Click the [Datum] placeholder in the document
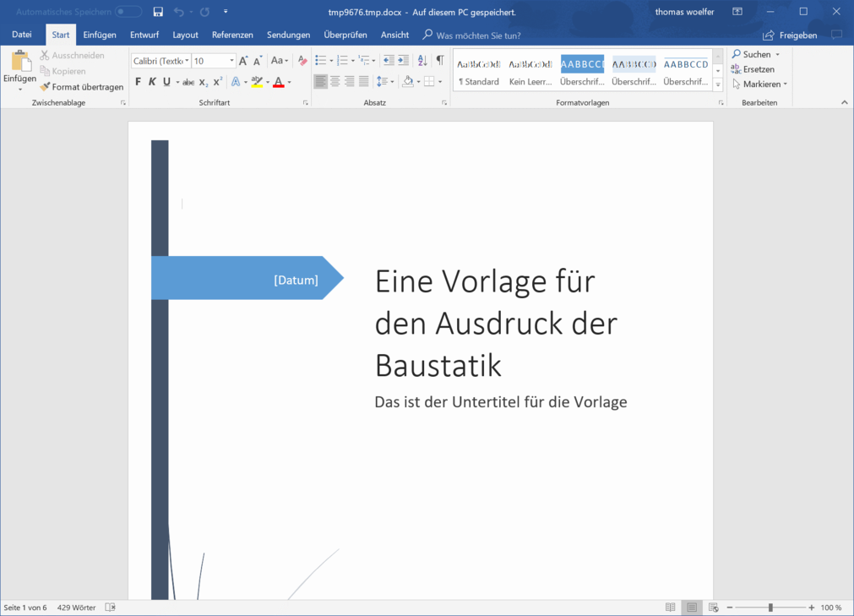Image resolution: width=854 pixels, height=616 pixels. coord(296,280)
